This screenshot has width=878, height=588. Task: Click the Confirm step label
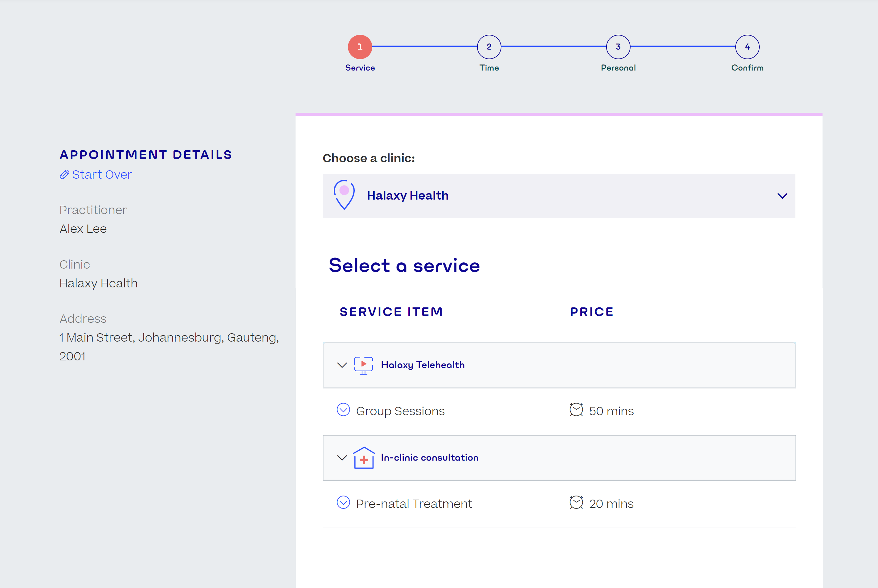click(x=747, y=68)
